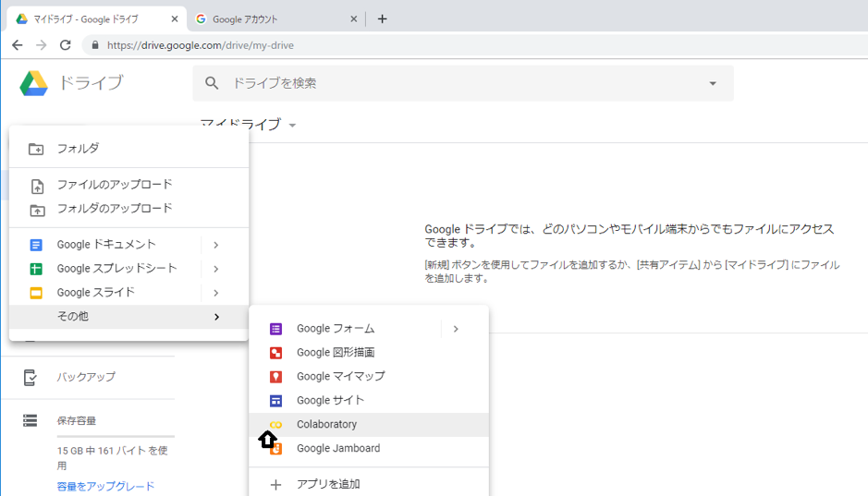Click the storage usage progress bar
Screen dimensions: 868x496
coord(116,436)
